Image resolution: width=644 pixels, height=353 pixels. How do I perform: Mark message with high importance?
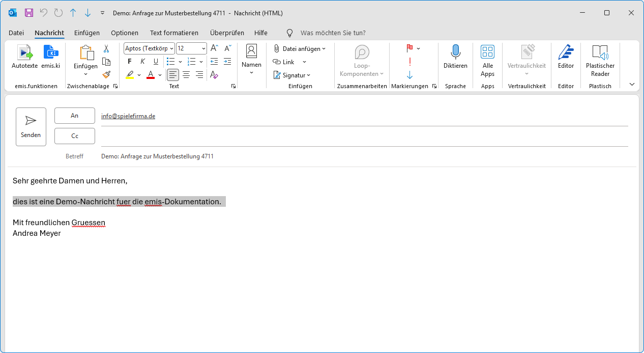(x=409, y=62)
